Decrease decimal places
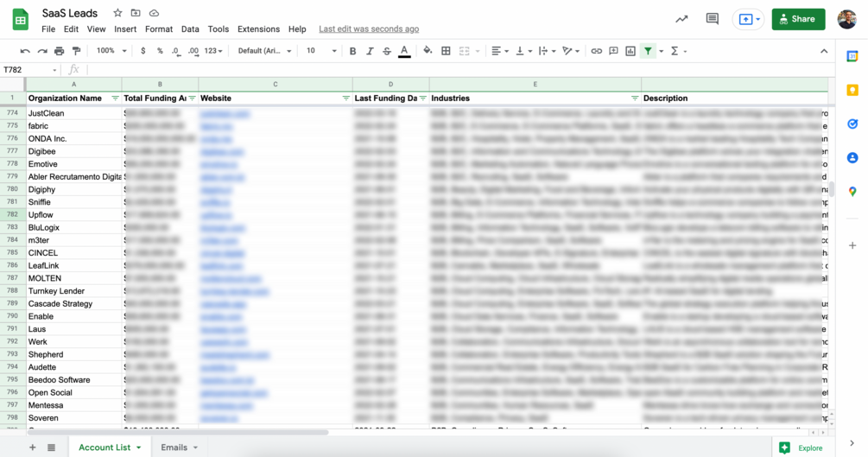This screenshot has width=868, height=457. 175,51
